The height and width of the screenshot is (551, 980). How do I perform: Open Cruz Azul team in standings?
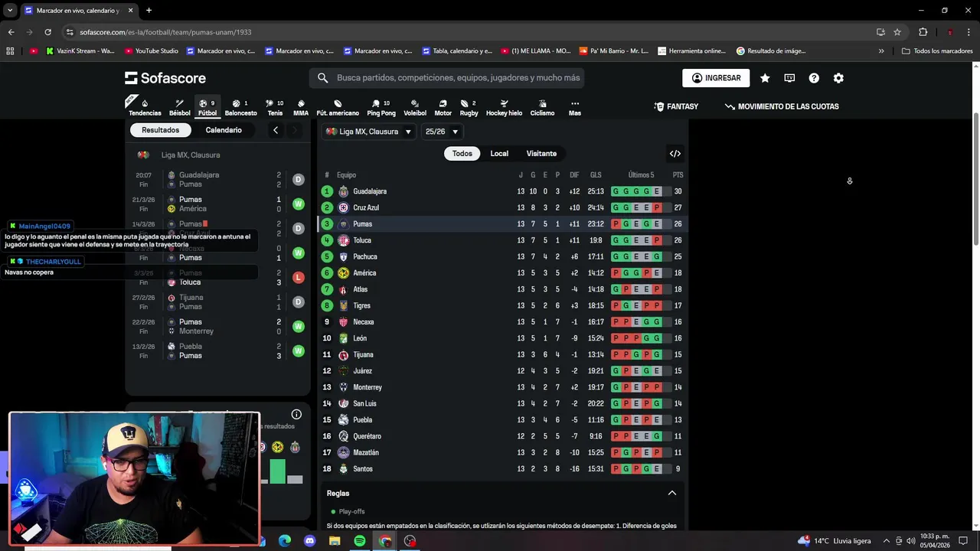(x=366, y=207)
